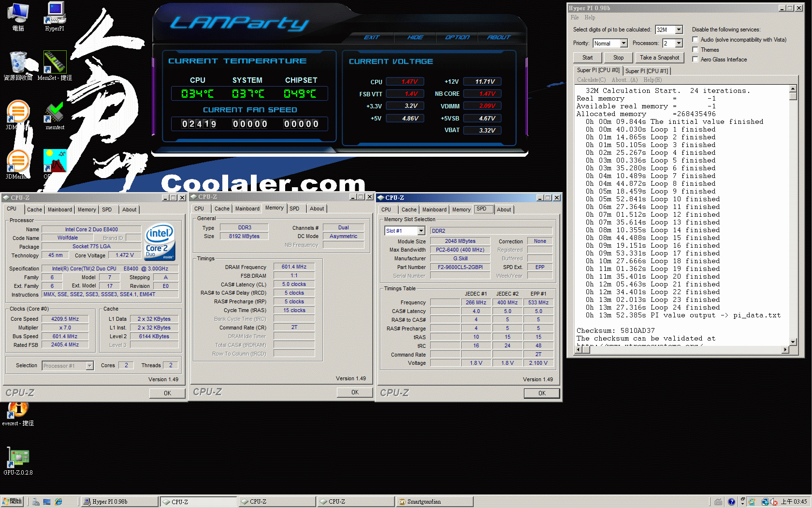This screenshot has height=508, width=812.
Task: Click the Hyper PI Stop button
Action: 618,58
